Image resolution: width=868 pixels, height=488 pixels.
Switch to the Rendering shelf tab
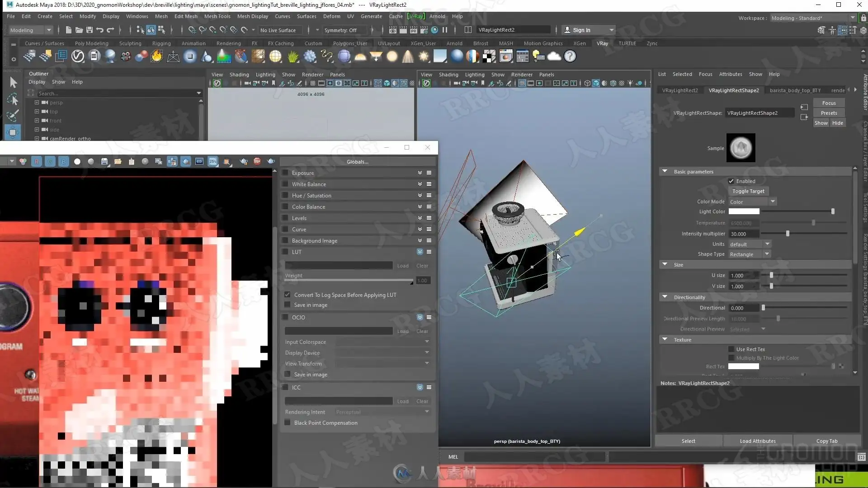click(228, 43)
